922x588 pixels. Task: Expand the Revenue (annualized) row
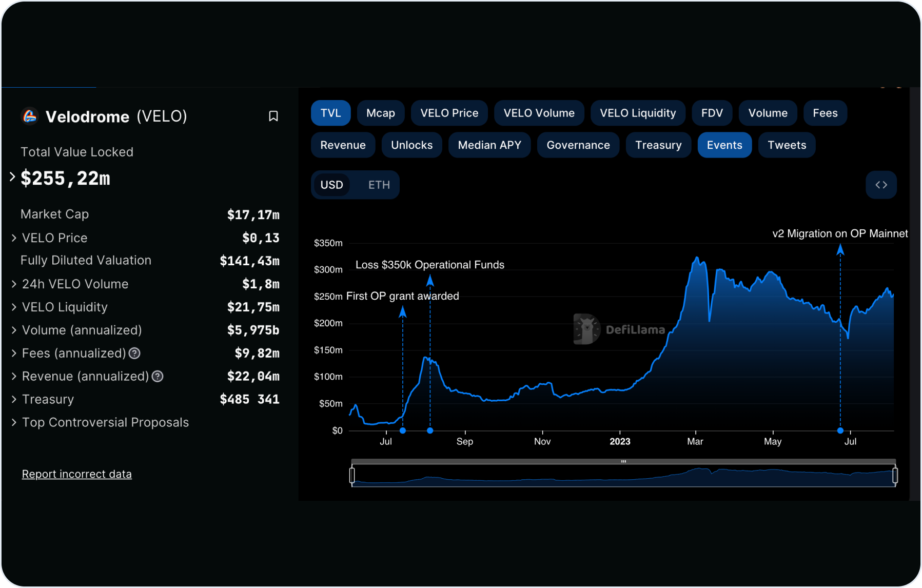click(14, 376)
